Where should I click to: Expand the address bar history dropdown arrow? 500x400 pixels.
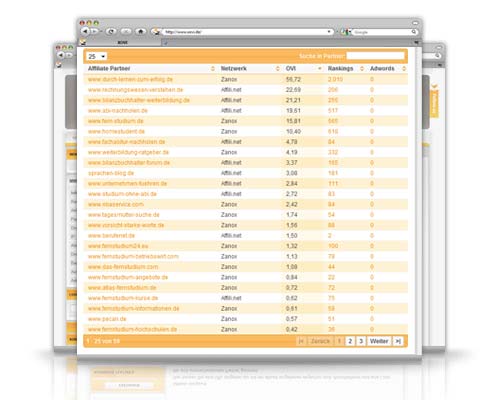click(x=329, y=32)
